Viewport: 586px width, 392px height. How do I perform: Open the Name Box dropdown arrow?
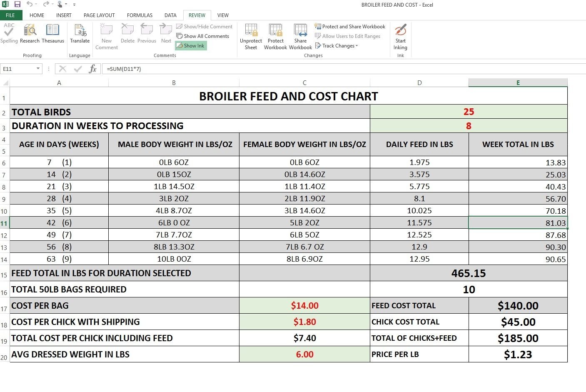[38, 69]
